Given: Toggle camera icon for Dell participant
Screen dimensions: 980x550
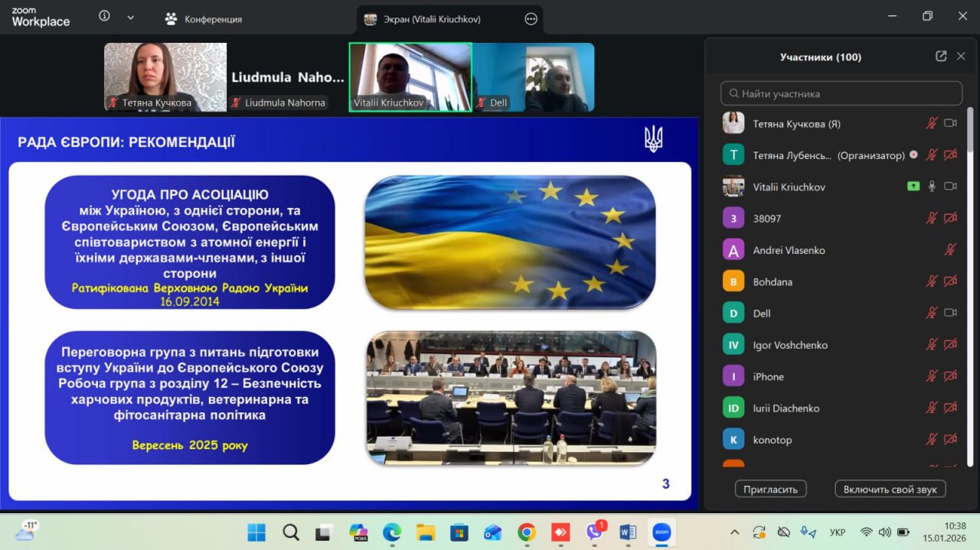Looking at the screenshot, I should [x=951, y=313].
